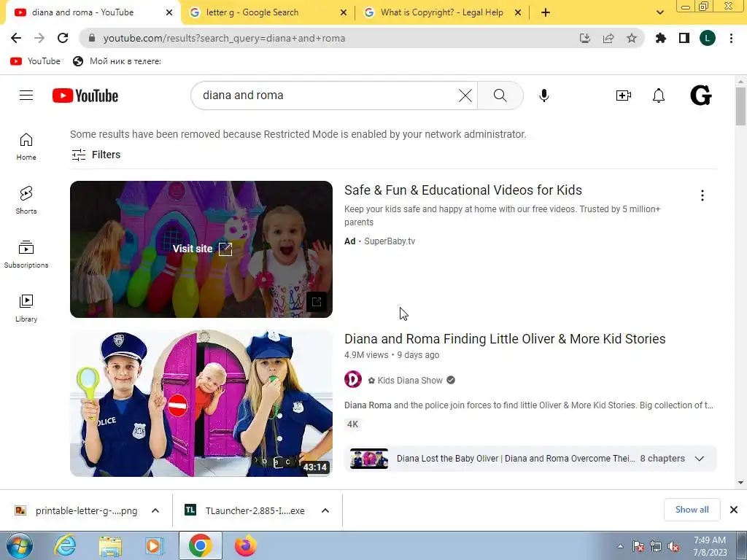This screenshot has width=747, height=560.
Task: Open TLauncher exe download options caret
Action: [x=325, y=510]
